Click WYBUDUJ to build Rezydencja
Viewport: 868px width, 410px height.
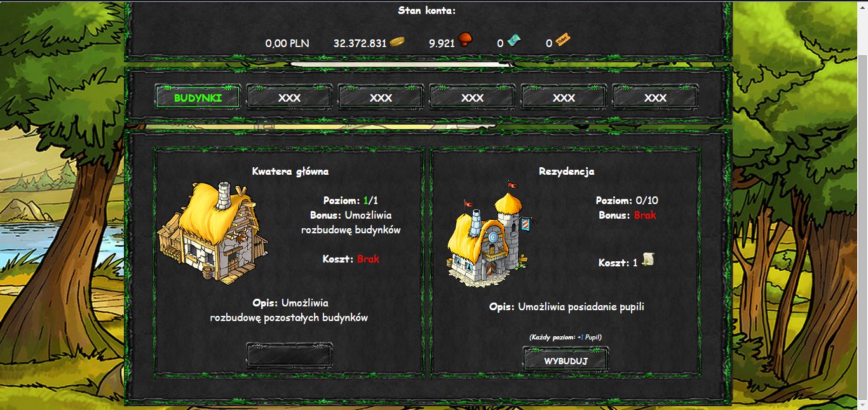coord(566,360)
